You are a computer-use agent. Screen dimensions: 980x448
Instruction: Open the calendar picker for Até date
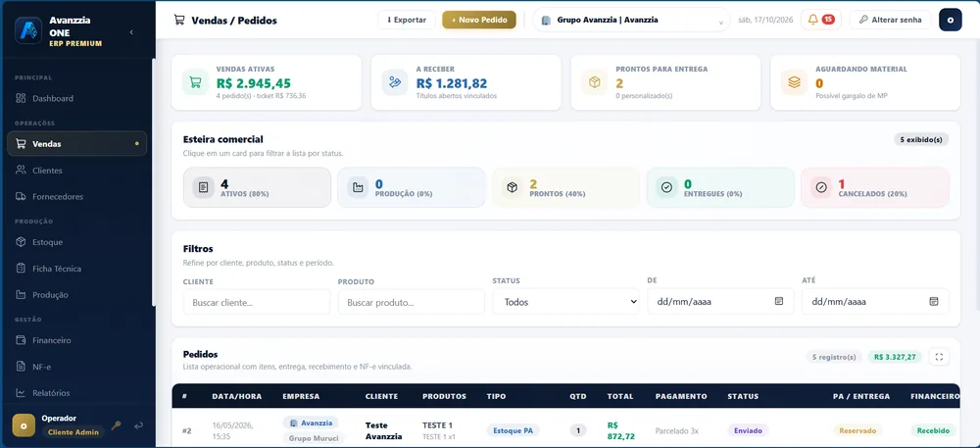934,301
